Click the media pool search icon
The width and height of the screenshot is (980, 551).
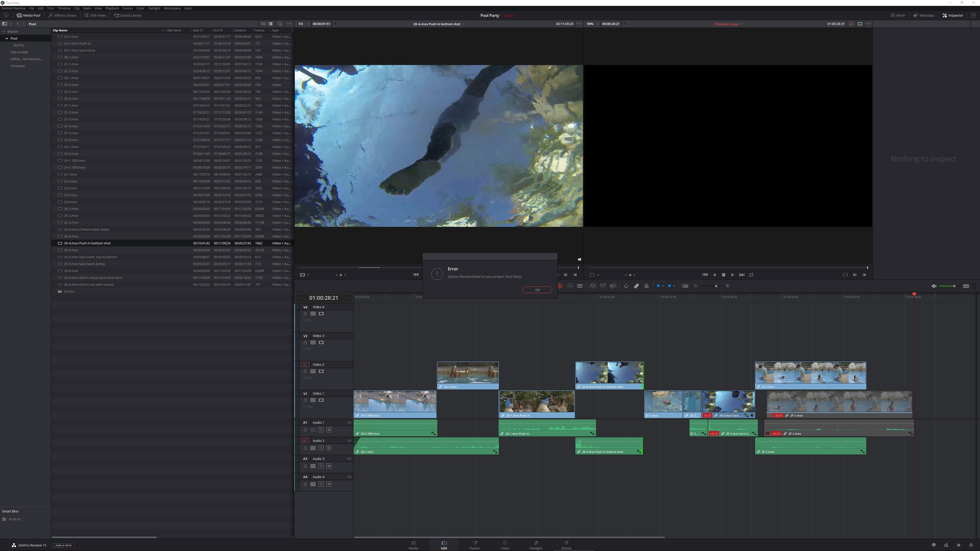coord(280,23)
